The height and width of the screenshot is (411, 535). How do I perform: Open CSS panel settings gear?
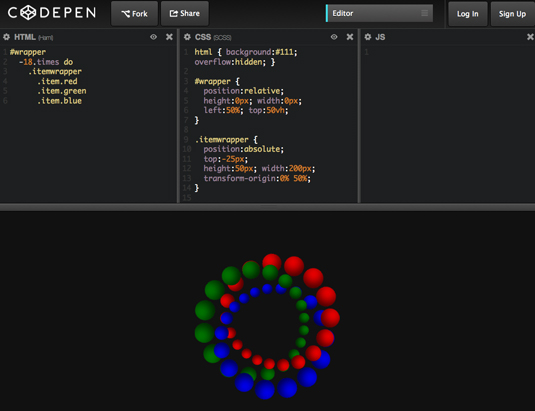point(187,37)
